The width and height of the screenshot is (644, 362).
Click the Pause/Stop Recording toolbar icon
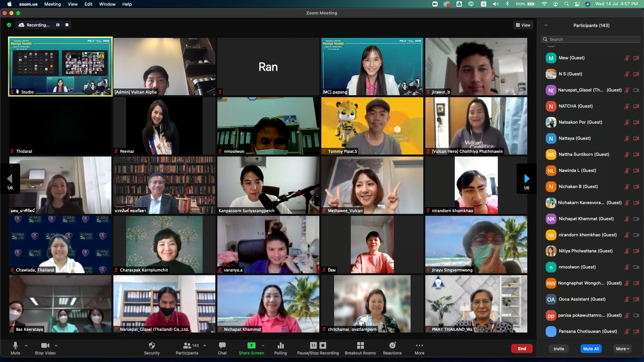pos(318,345)
